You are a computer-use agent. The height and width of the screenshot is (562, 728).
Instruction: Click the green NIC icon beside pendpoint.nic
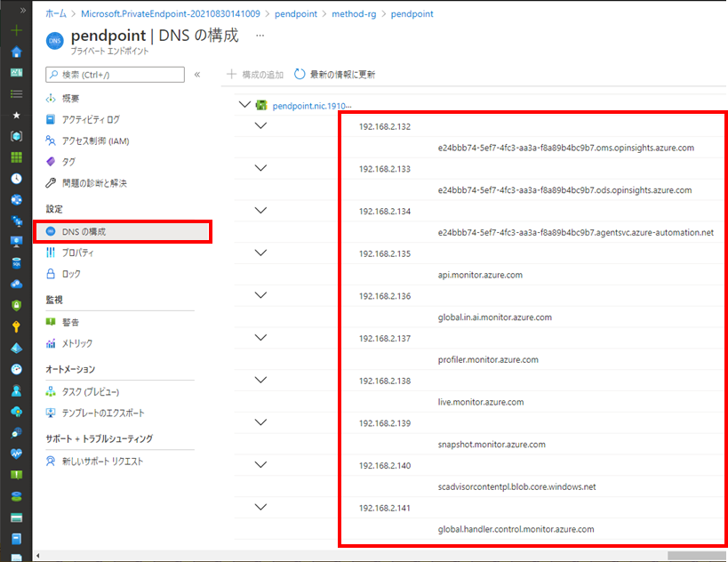click(x=261, y=106)
